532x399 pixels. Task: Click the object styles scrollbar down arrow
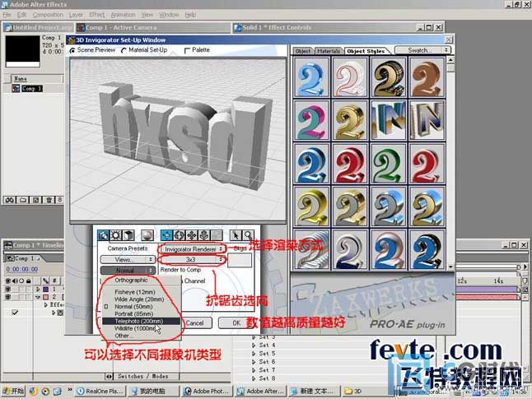pos(450,267)
